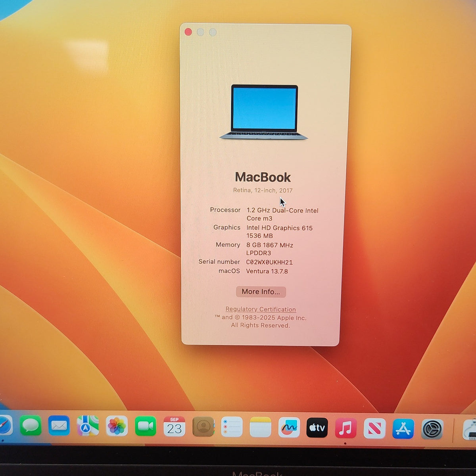Open Maps in the Dock
Screen dimensions: 476x476
(88, 426)
